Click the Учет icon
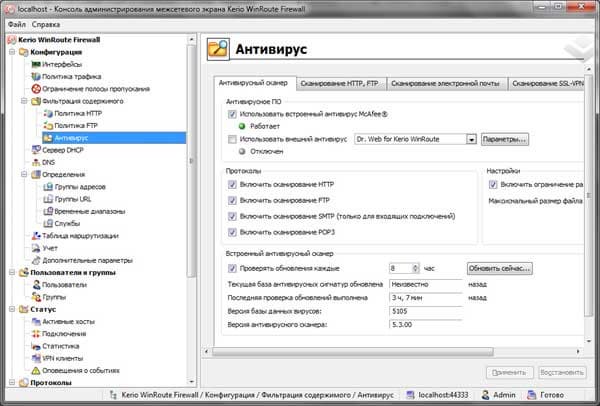 (x=36, y=248)
